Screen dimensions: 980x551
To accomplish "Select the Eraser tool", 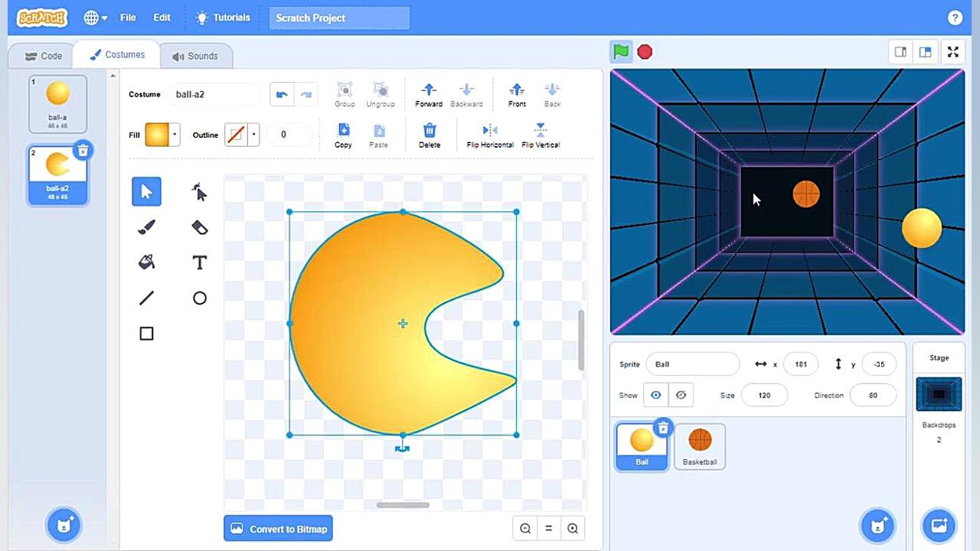I will [x=199, y=227].
